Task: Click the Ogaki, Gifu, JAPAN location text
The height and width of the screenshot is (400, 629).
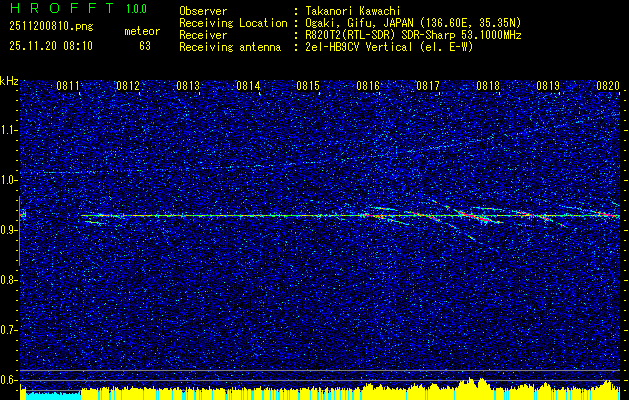Action: (x=413, y=23)
